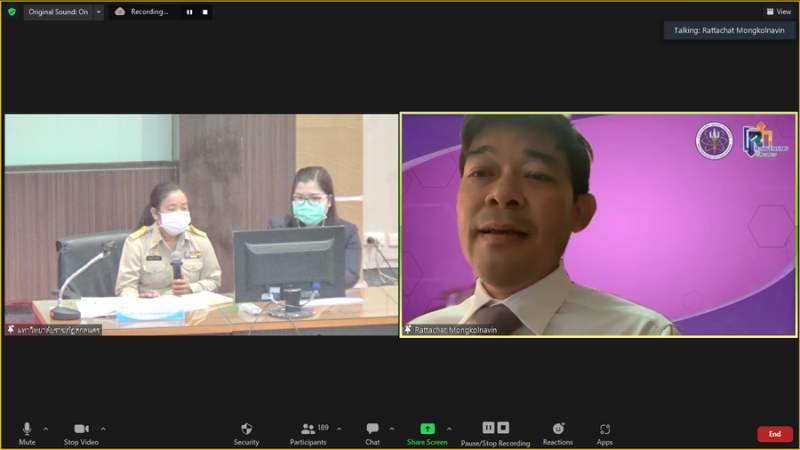Expand audio options arrow next to Mute
This screenshot has width=800, height=450.
pyautogui.click(x=45, y=429)
